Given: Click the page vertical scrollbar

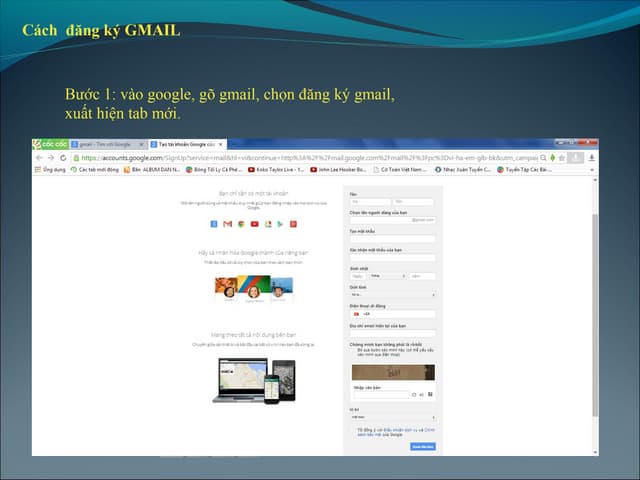Looking at the screenshot, I should tap(596, 300).
